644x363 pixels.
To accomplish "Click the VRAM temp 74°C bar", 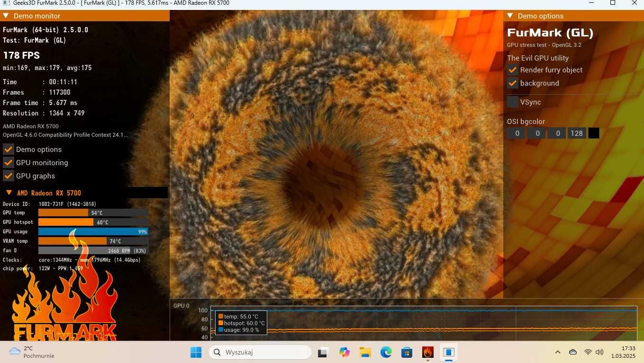I will coord(93,241).
